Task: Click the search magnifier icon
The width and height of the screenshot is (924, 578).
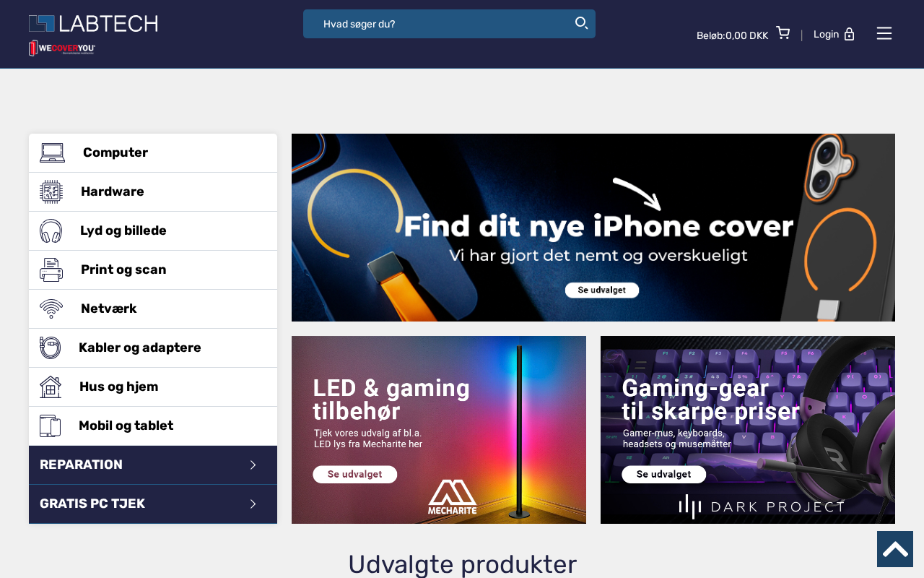Action: pos(581,23)
